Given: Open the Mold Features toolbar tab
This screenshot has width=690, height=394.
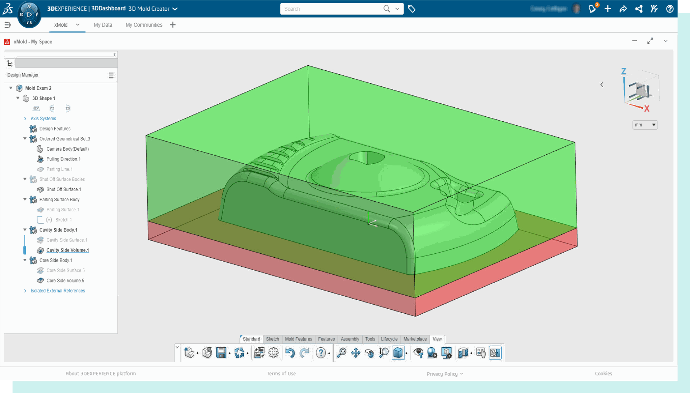Looking at the screenshot, I should click(x=298, y=339).
